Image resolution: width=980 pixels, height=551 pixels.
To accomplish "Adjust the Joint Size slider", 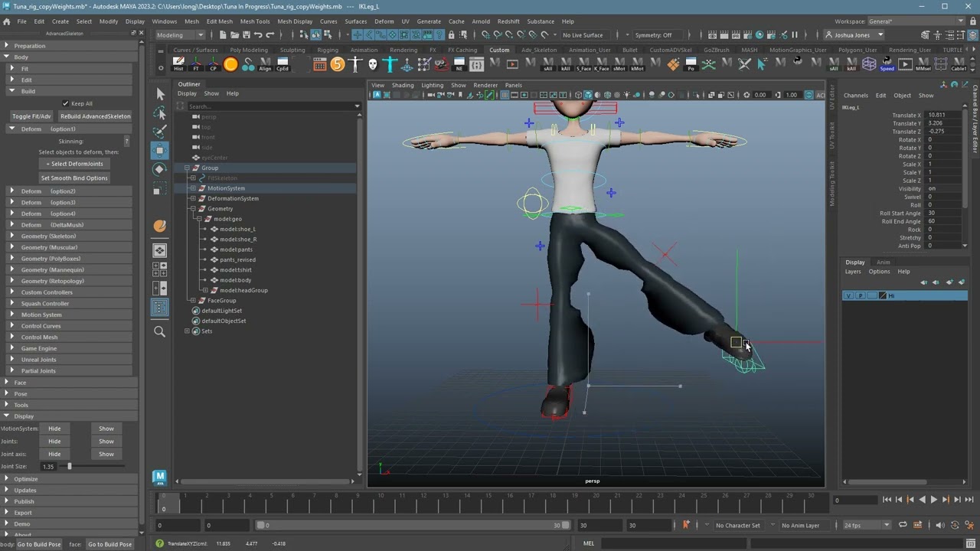I will (x=69, y=466).
